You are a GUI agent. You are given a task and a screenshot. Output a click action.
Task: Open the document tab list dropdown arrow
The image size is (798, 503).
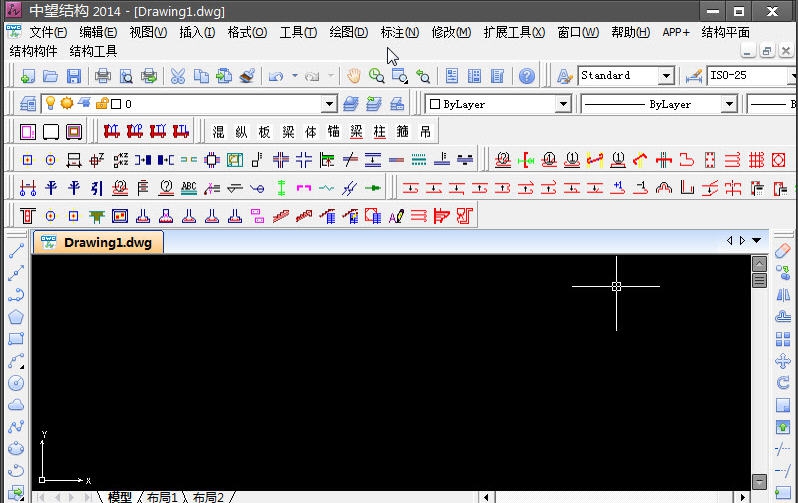point(757,240)
